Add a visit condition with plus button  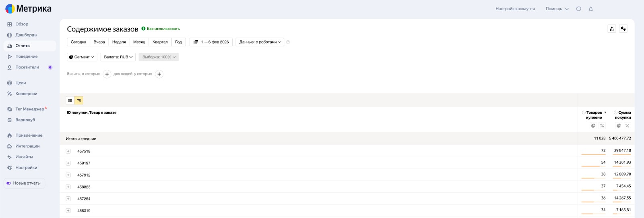coord(107,74)
